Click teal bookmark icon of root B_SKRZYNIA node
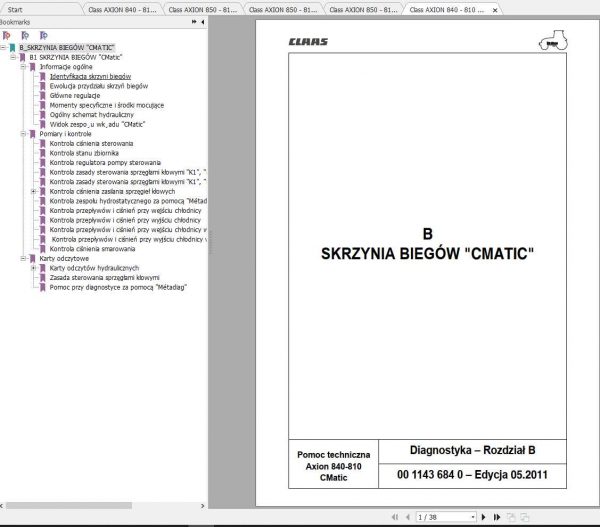Screen dimensions: 600x527 click(12, 47)
